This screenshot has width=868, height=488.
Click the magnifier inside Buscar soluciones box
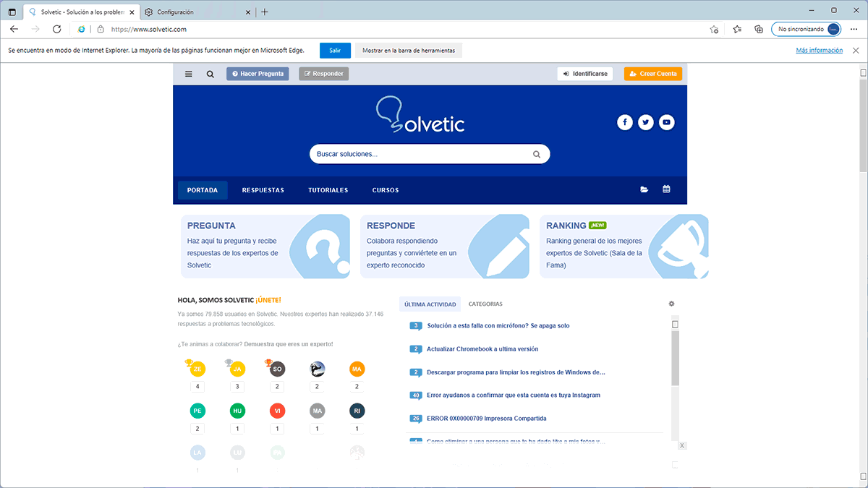point(537,154)
